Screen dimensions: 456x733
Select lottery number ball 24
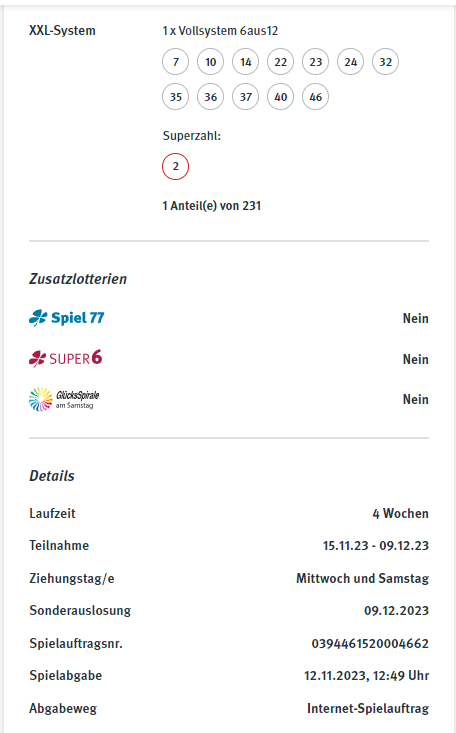tap(351, 62)
